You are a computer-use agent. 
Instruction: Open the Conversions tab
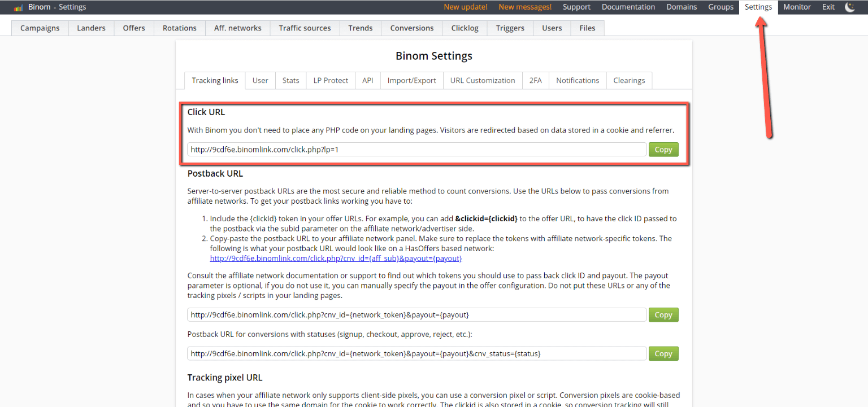point(412,28)
